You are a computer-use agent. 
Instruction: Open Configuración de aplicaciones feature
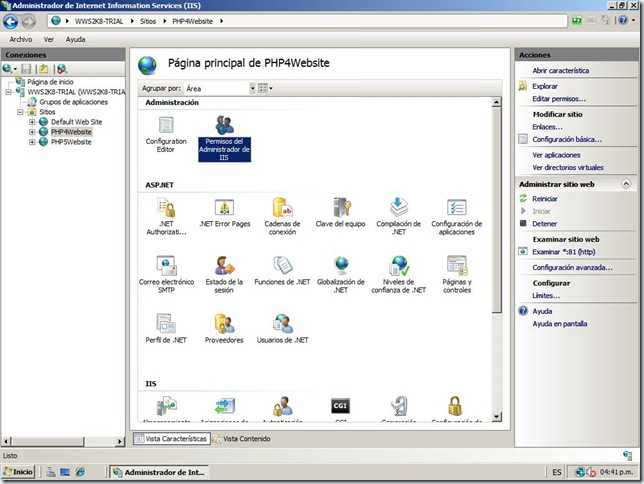(457, 217)
